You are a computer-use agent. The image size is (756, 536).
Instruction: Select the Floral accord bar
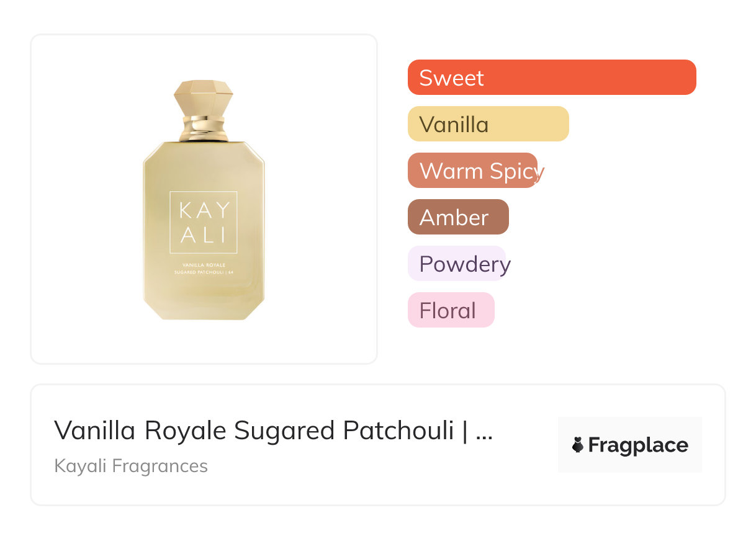point(451,310)
